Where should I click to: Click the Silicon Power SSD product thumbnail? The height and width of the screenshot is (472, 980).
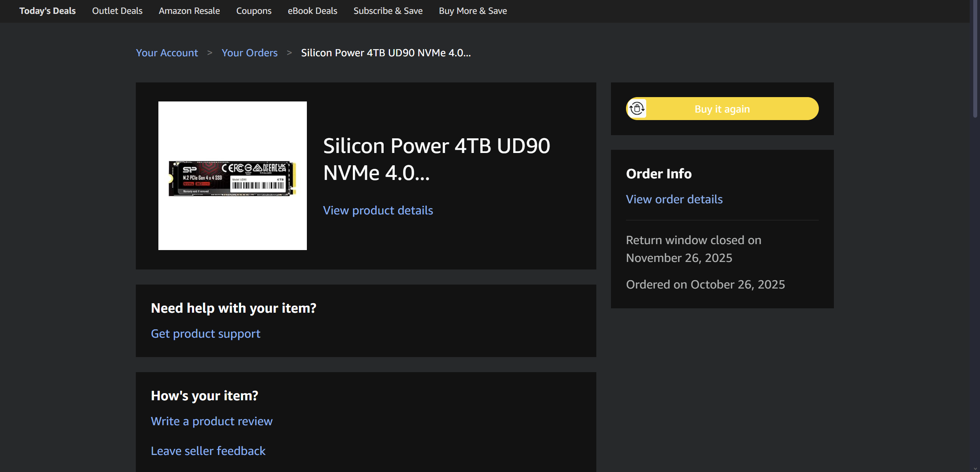click(x=232, y=176)
